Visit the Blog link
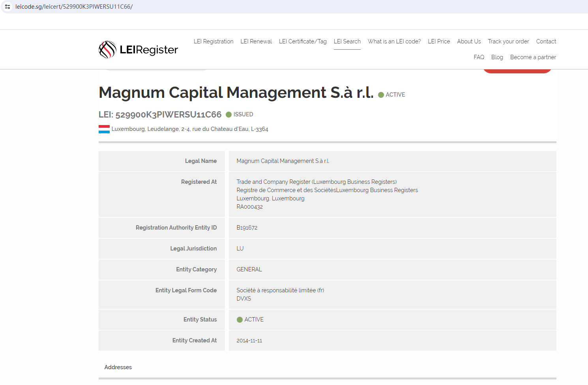The image size is (588, 385). 497,57
